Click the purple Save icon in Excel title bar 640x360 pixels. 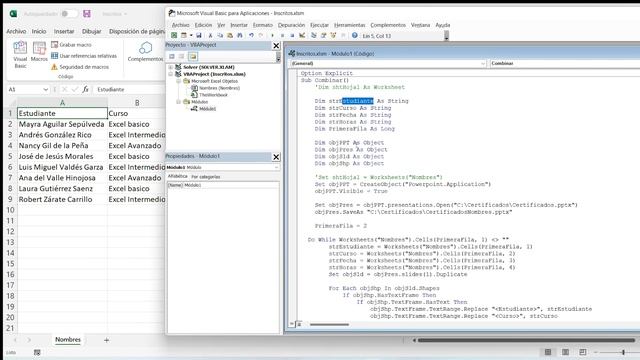87,14
